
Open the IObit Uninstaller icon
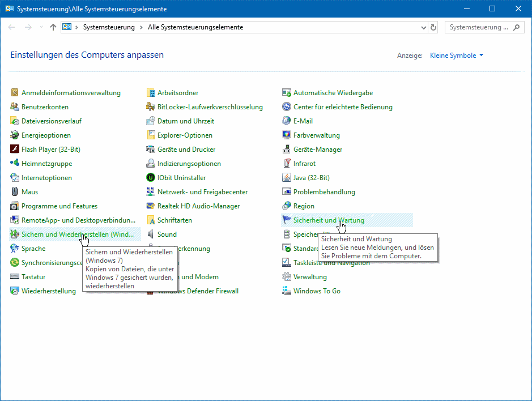coord(151,178)
